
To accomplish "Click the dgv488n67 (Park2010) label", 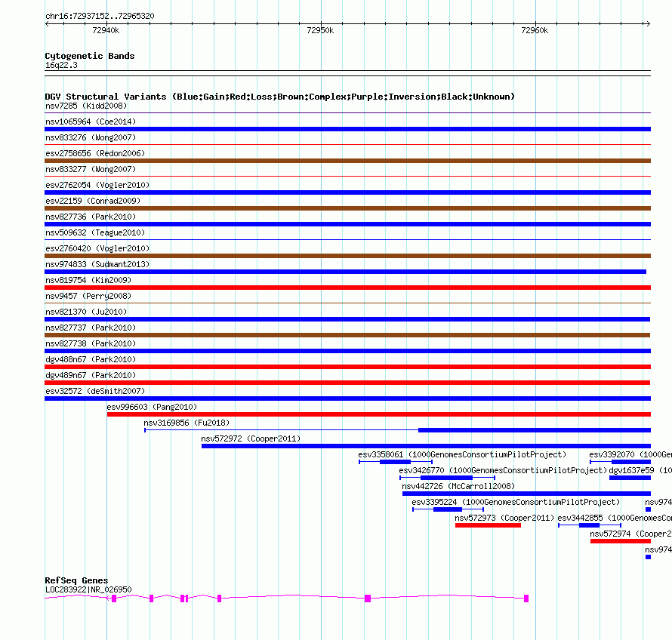I will point(91,359).
